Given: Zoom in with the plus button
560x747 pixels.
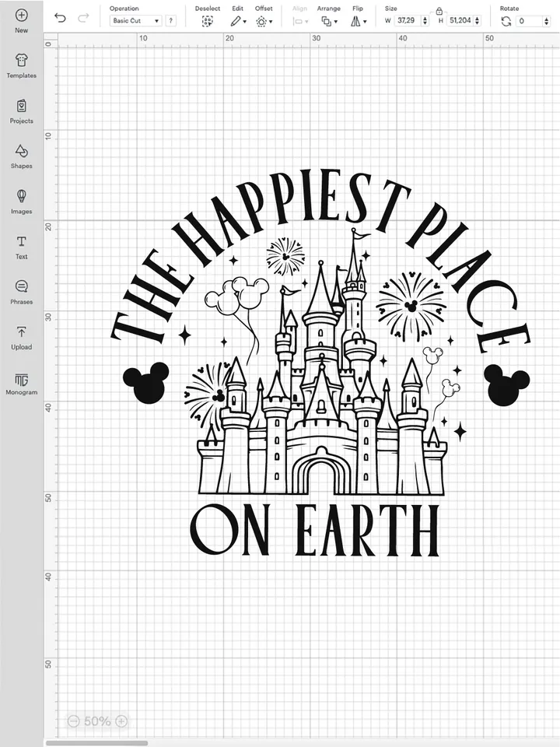Looking at the screenshot, I should coord(121,721).
